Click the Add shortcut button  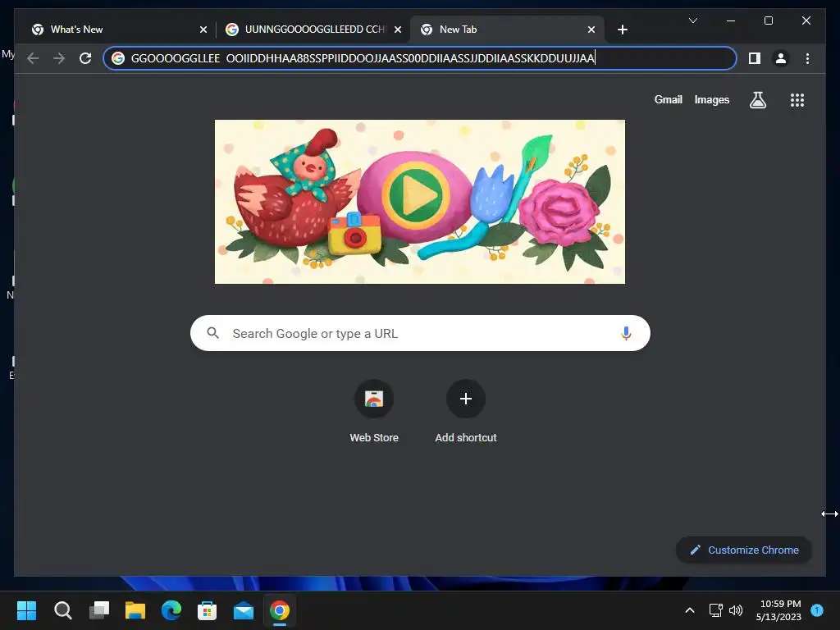[x=466, y=412]
